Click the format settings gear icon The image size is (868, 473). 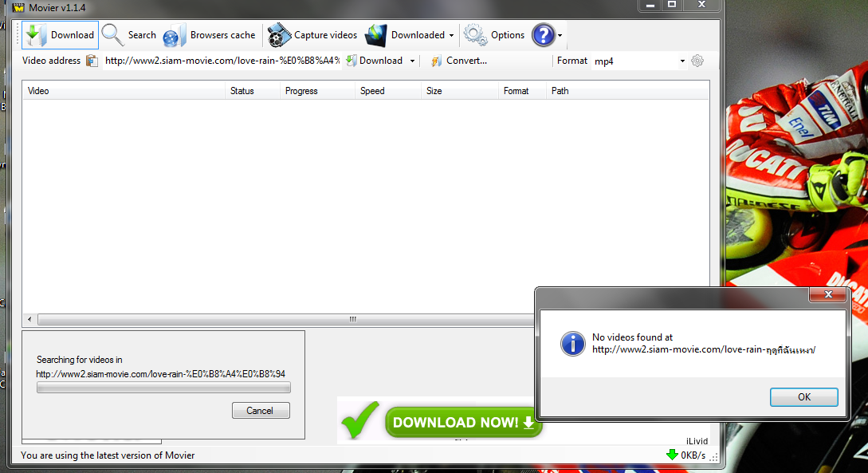coord(697,61)
